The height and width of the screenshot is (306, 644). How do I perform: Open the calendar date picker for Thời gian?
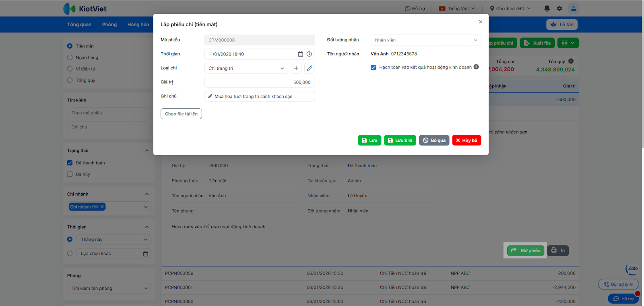[300, 54]
